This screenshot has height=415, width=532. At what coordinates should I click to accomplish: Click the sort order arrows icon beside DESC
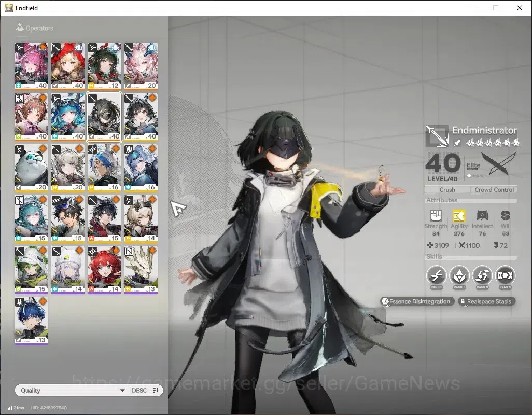coord(156,390)
